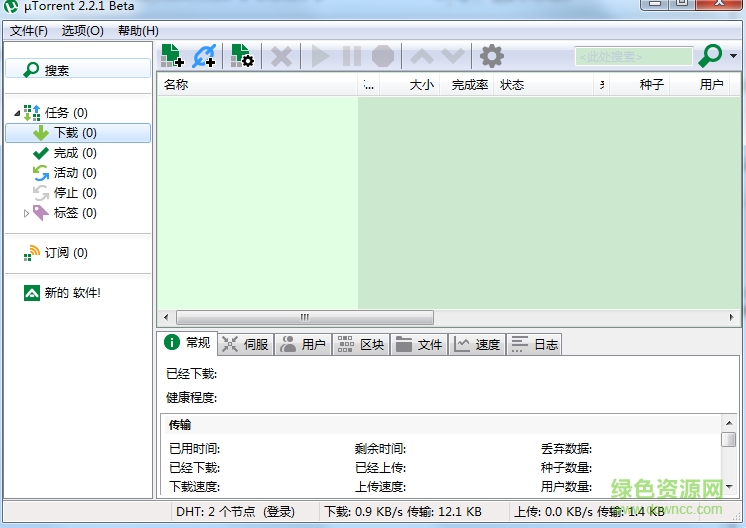Viewport: 746px width, 528px height.
Task: Click the 丢弃数据: label
Action: point(566,449)
